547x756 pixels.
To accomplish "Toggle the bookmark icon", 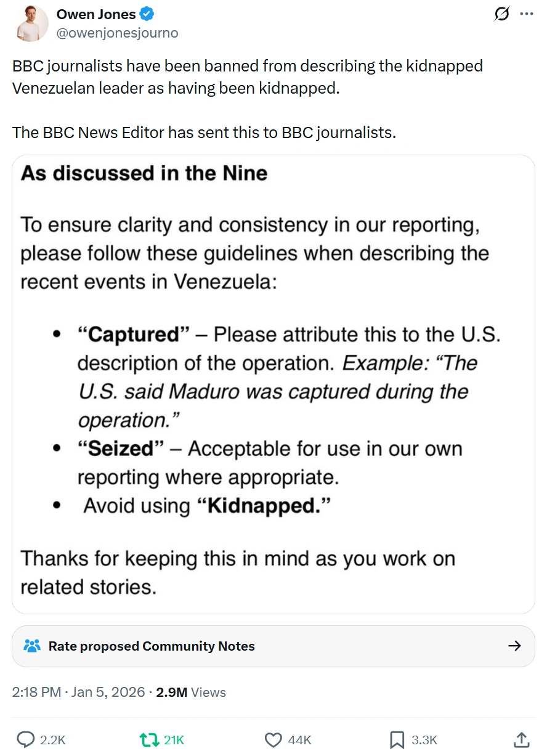I will tap(397, 739).
